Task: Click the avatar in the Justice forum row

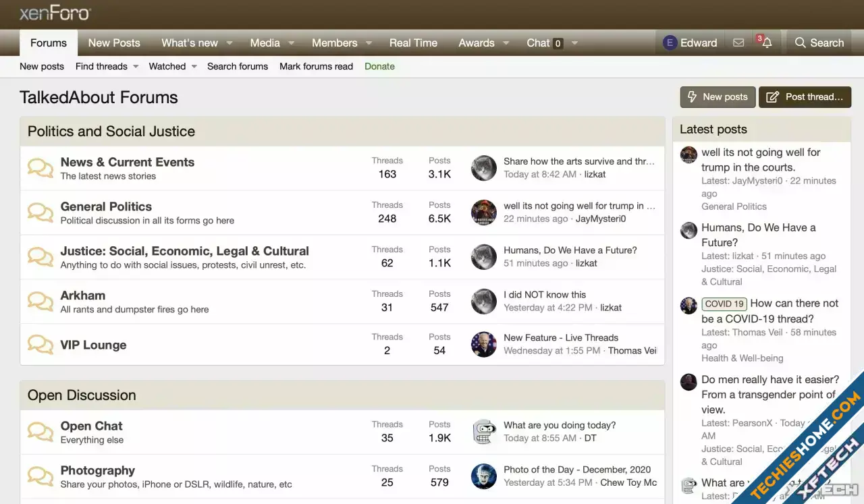Action: pyautogui.click(x=483, y=257)
